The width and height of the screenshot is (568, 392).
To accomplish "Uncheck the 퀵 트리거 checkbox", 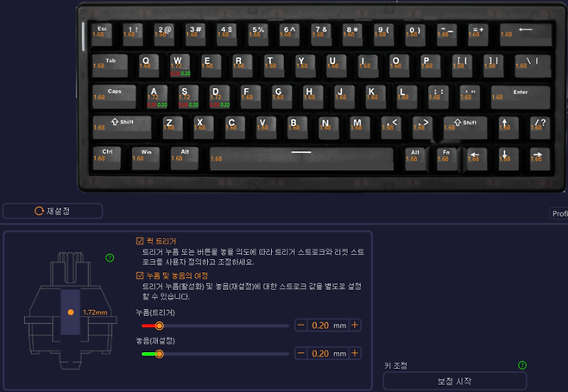I will point(140,241).
